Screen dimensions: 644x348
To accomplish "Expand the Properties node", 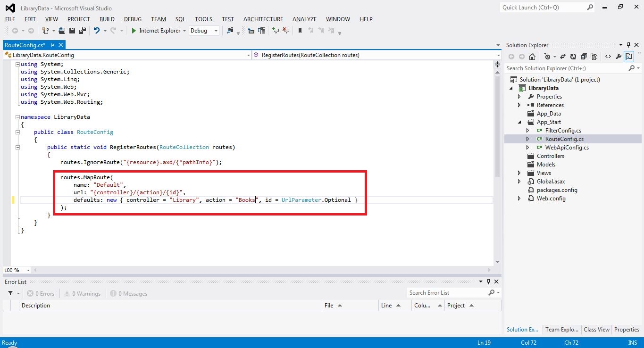I will tap(519, 97).
